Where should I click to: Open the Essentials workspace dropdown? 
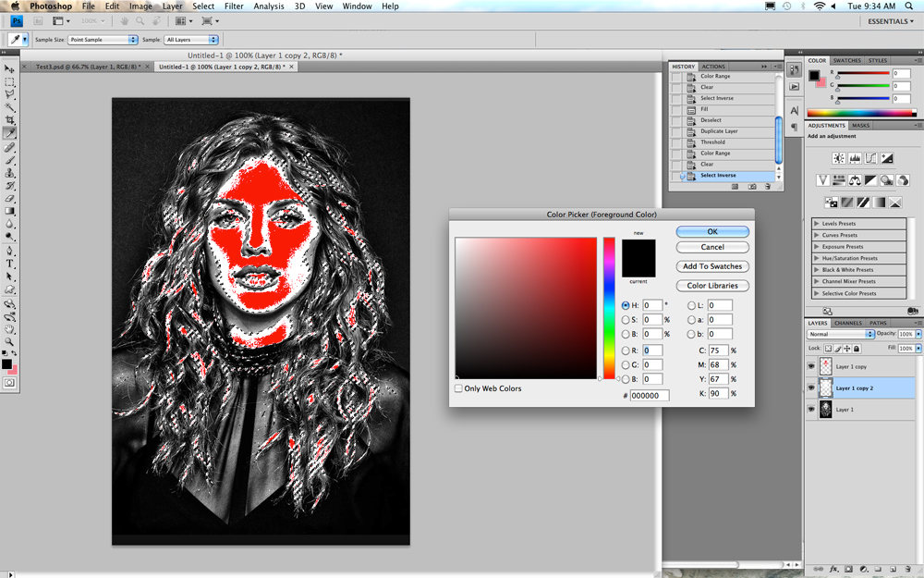point(891,21)
